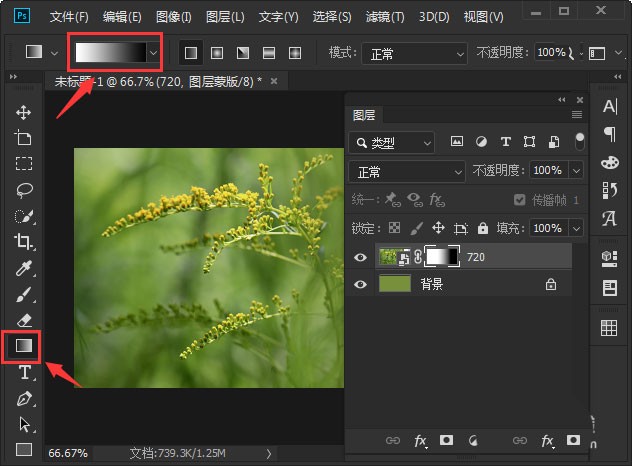Select the Eyedropper tool
The image size is (632, 466).
[24, 268]
